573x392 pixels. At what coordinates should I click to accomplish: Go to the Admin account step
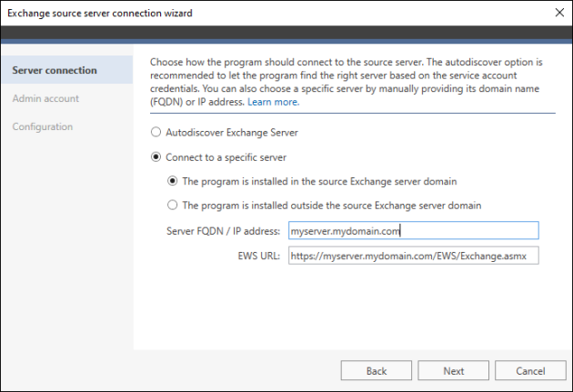pyautogui.click(x=45, y=98)
